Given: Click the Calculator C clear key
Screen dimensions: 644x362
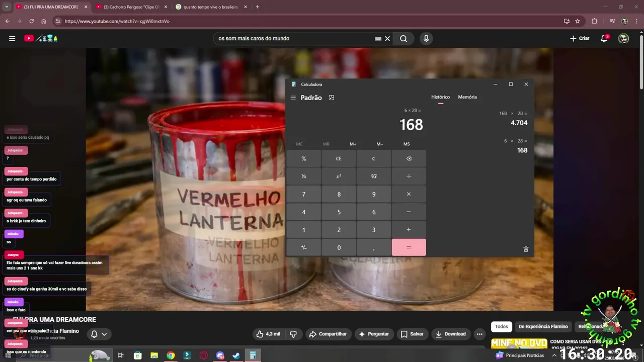Looking at the screenshot, I should (x=373, y=158).
